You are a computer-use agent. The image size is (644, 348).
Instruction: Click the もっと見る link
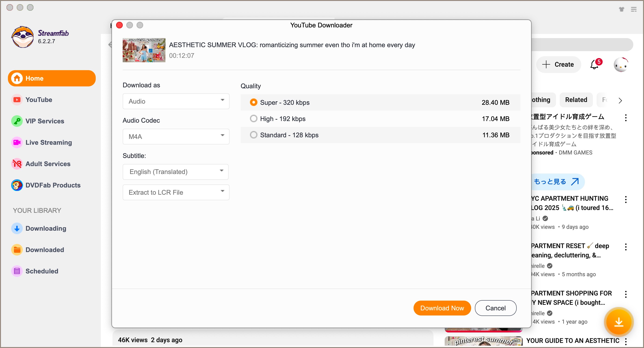click(x=558, y=182)
